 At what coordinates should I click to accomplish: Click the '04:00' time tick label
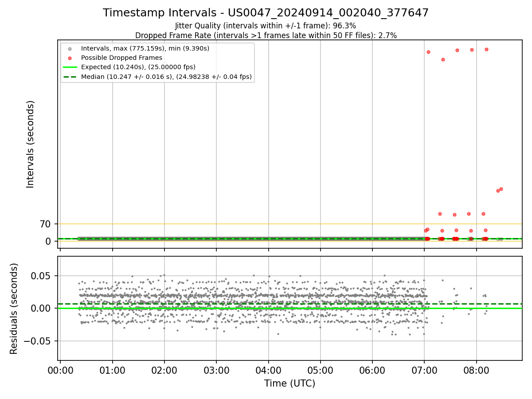268,370
